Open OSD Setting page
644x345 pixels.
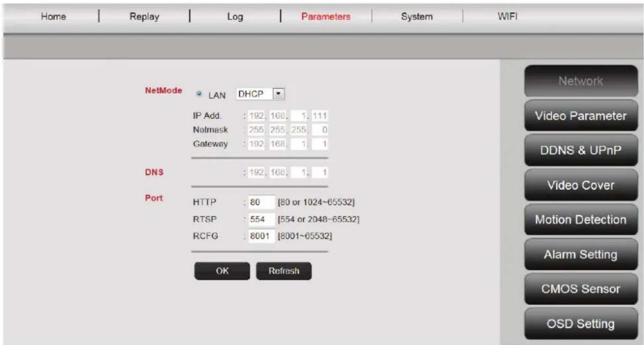click(581, 324)
